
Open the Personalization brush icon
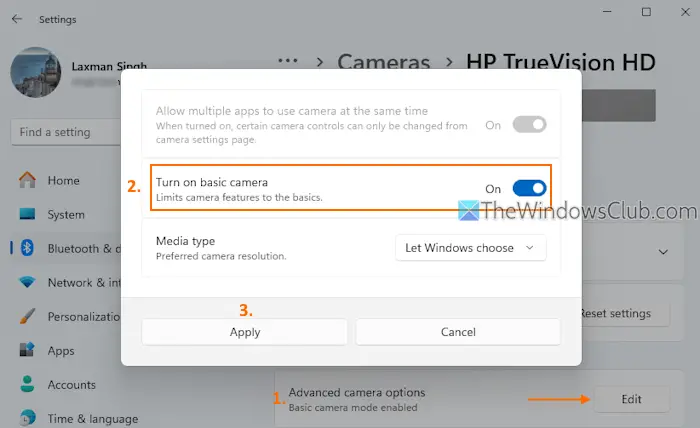pos(27,316)
